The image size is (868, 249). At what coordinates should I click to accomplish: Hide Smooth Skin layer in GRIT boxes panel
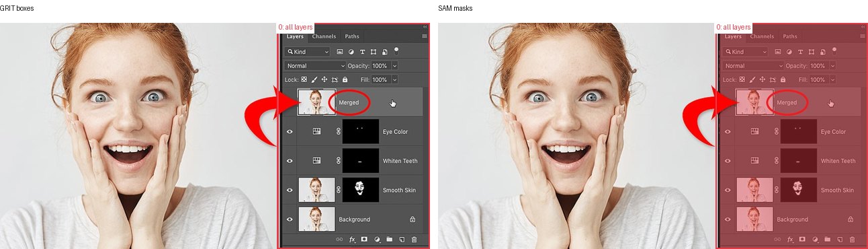[x=290, y=190]
